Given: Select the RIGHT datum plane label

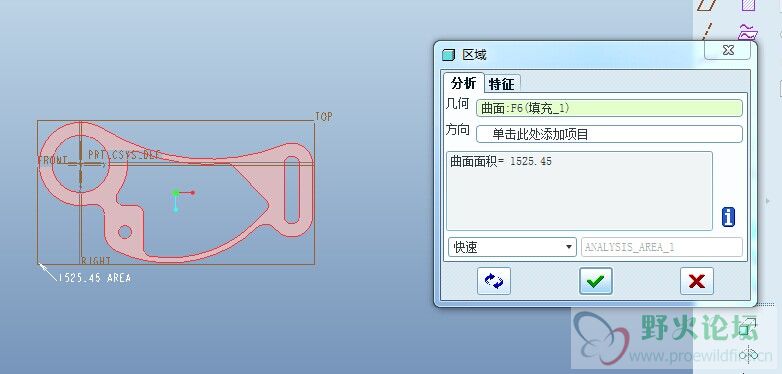Looking at the screenshot, I should click(x=96, y=260).
